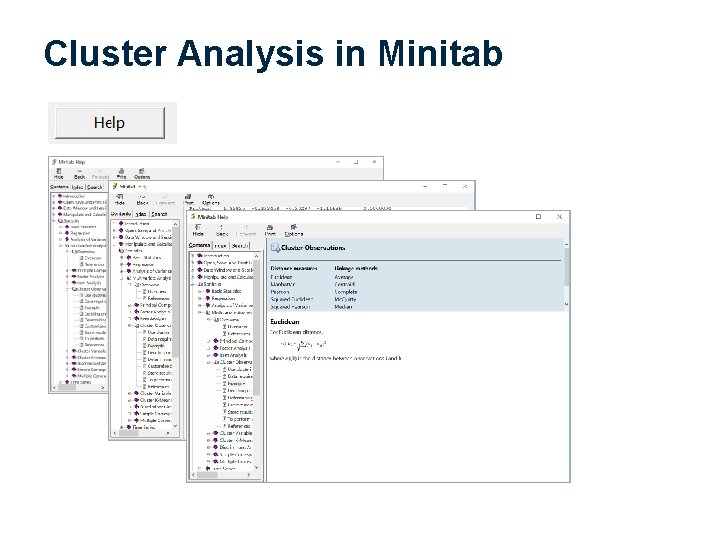Print the topic from front Help window

click(270, 230)
